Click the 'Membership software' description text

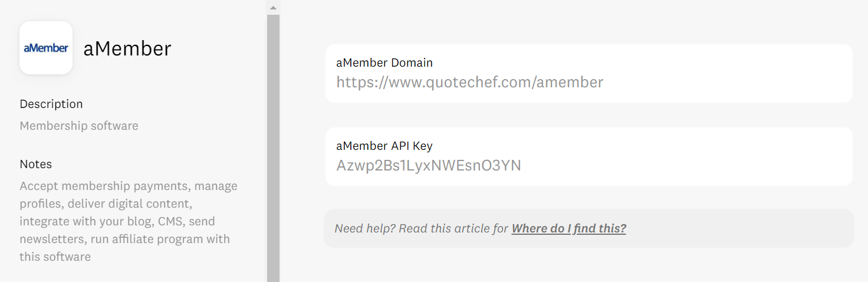[79, 126]
